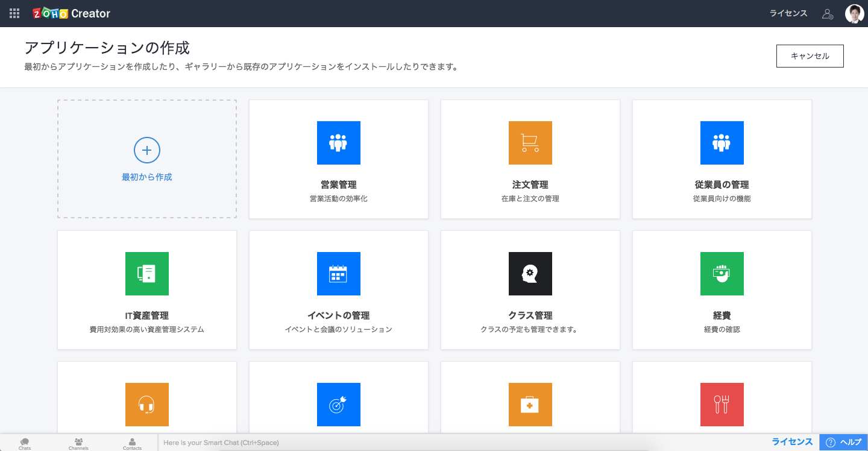Viewport: 868px width, 451px height.
Task: Select the クラス管理 head gear icon
Action: click(530, 274)
